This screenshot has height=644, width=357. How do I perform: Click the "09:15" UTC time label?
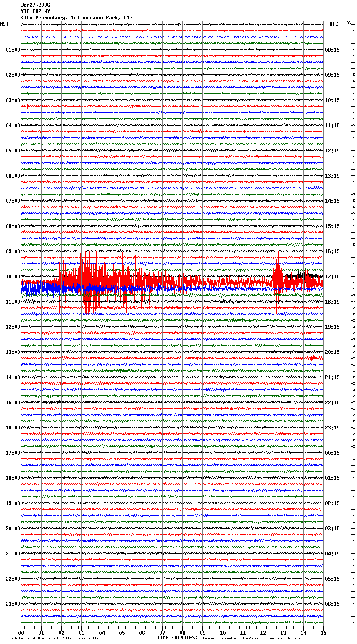332,75
